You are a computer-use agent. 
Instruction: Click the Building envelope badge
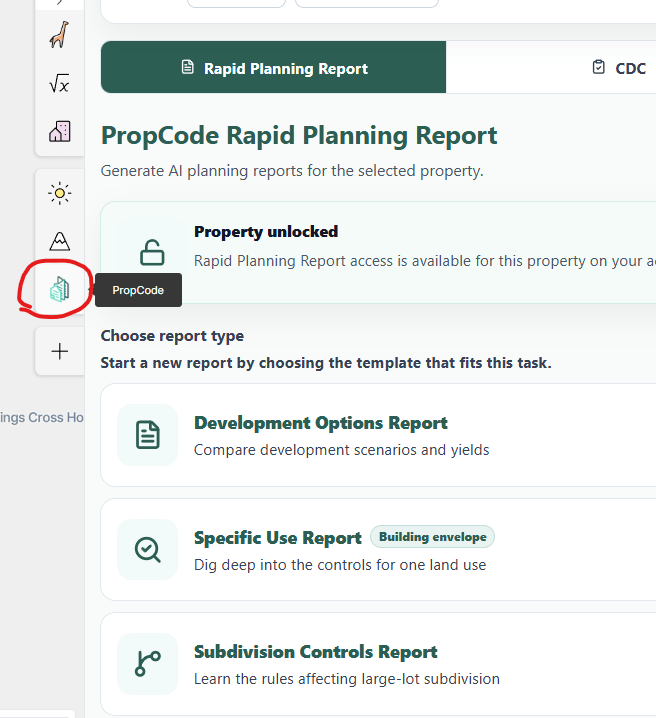point(433,537)
